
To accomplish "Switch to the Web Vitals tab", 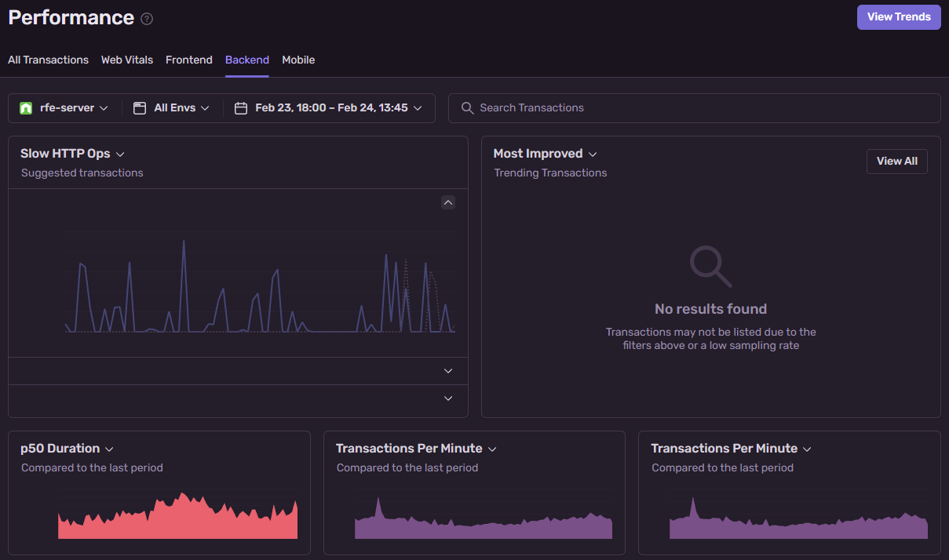I will (127, 60).
